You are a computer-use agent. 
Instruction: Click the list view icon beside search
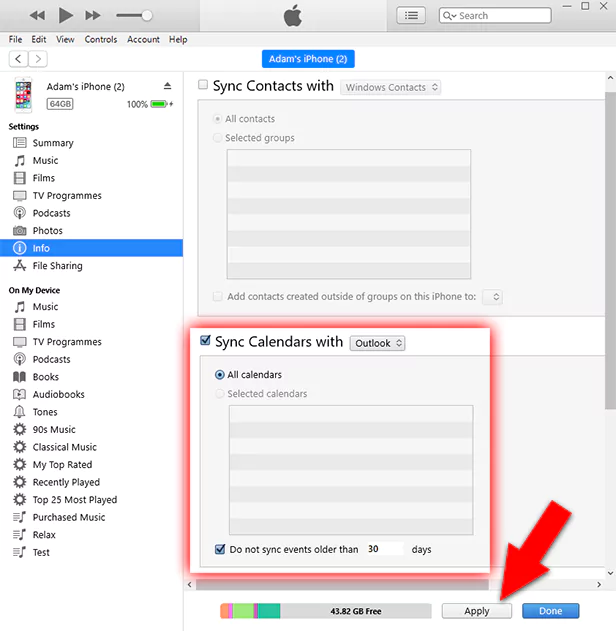[x=411, y=15]
